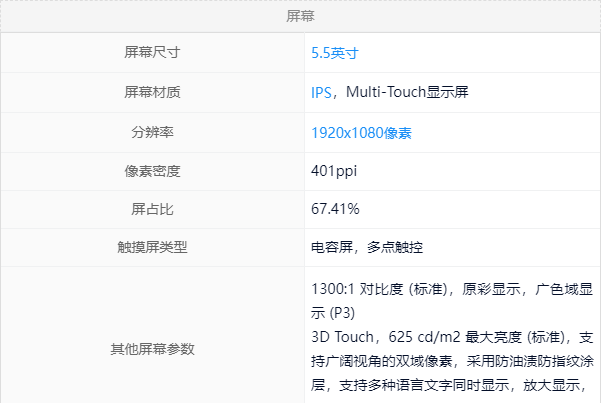
Task: Select the 3D Touch，625 cd/m2 text line
Action: 452,337
